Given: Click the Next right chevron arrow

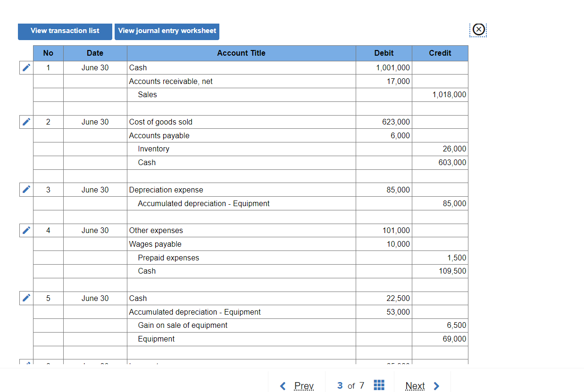Looking at the screenshot, I should pos(436,386).
